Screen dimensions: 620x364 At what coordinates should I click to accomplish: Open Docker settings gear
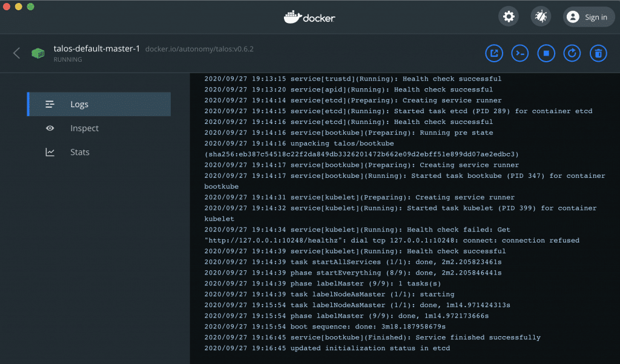pyautogui.click(x=509, y=16)
